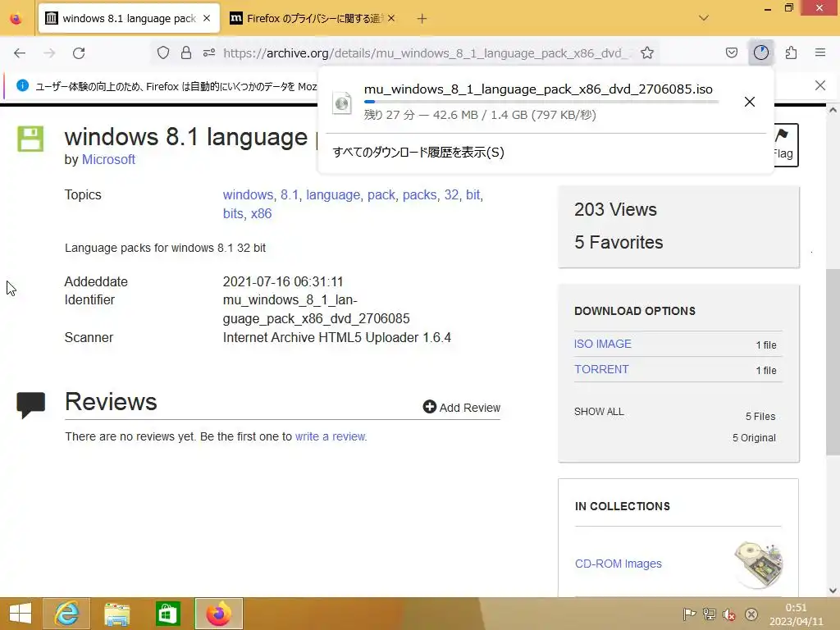Open the downloading ISO file icon

click(x=342, y=103)
